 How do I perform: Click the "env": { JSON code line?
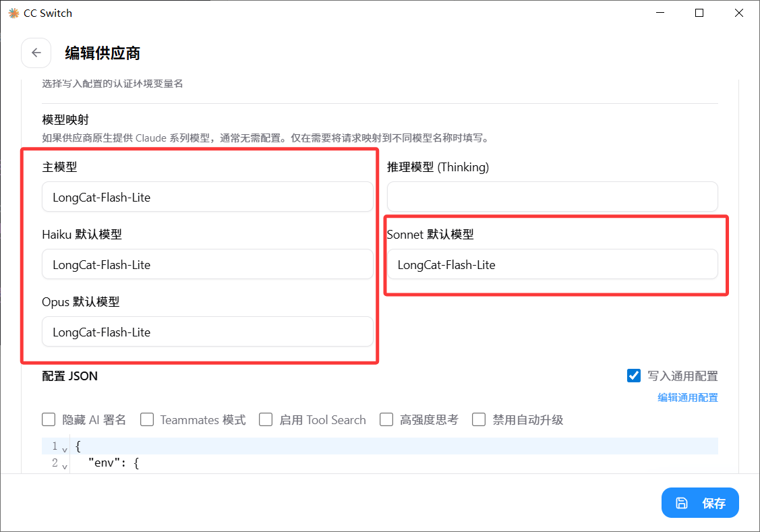click(x=113, y=463)
